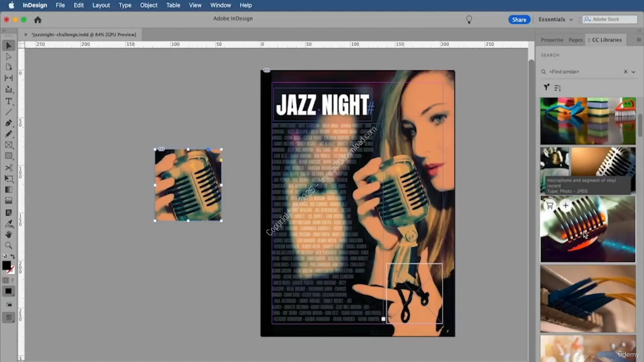Viewport: 644px width, 362px height.
Task: Open the CC Libraries panel menu
Action: 638,40
